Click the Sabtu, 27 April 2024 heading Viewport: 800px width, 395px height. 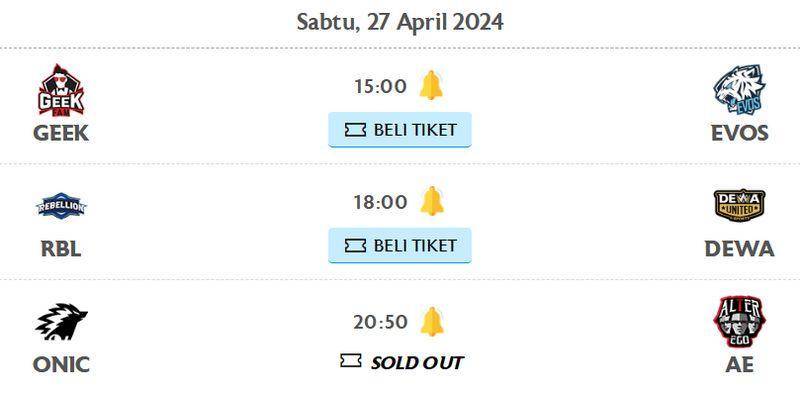tap(400, 22)
